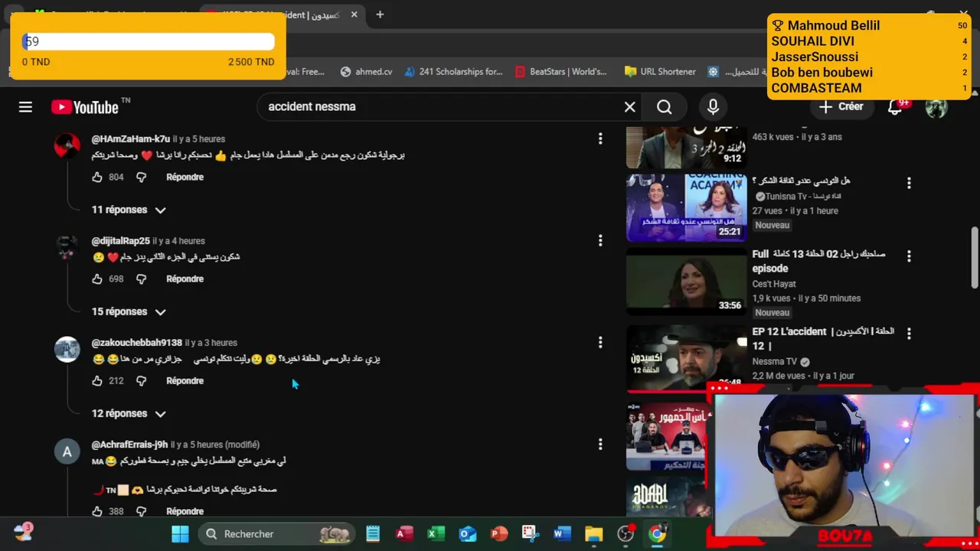Open the Tunisna Tv 25:21 video thumbnail
Image resolution: width=980 pixels, height=551 pixels.
point(686,207)
